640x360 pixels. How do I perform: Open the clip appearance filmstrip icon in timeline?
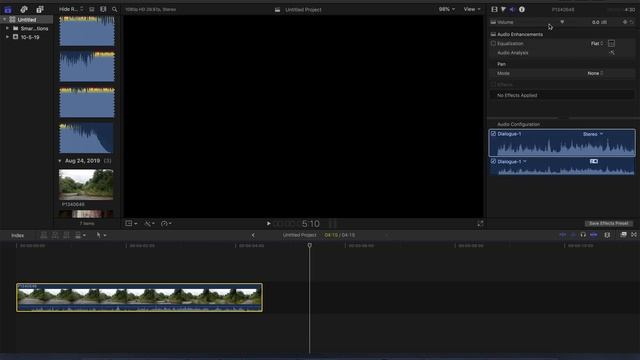pos(607,235)
